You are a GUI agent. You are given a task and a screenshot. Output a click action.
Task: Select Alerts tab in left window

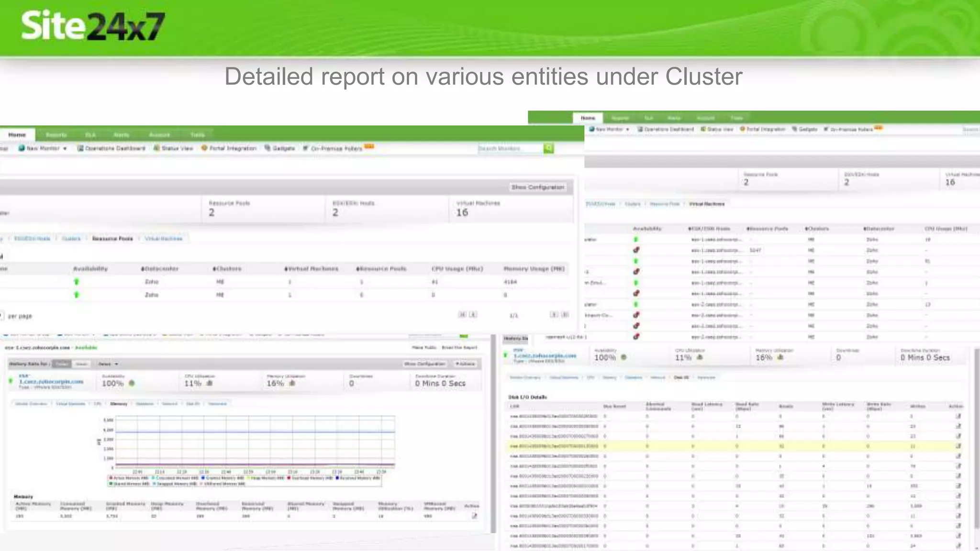tap(121, 135)
